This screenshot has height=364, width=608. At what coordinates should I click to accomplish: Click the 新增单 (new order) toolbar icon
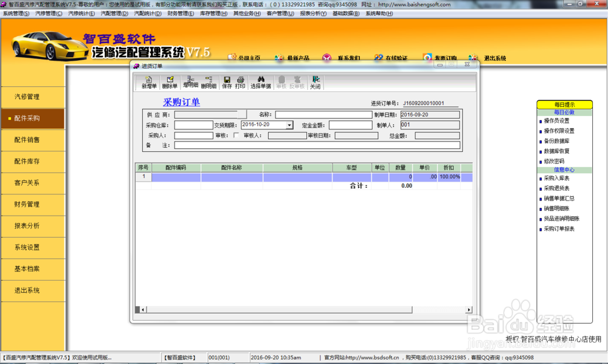coord(149,83)
